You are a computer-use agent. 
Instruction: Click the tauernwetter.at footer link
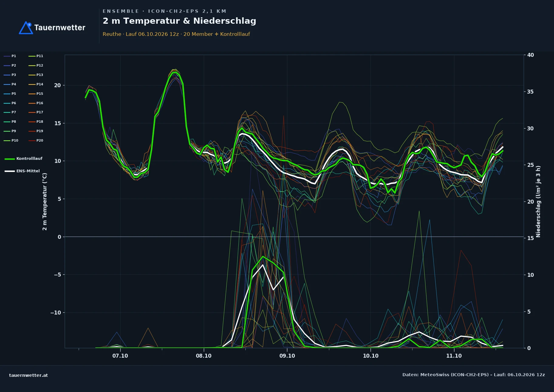point(29,375)
